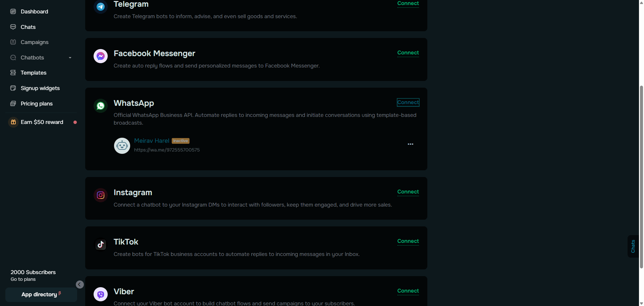644x306 pixels.
Task: Go to Chats in the sidebar
Action: [x=28, y=27]
